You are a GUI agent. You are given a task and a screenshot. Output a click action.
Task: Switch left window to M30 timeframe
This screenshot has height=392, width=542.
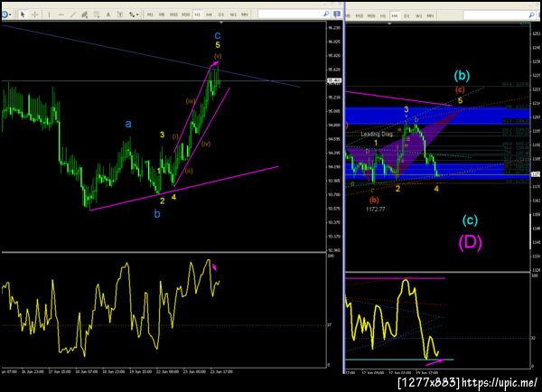tap(185, 14)
